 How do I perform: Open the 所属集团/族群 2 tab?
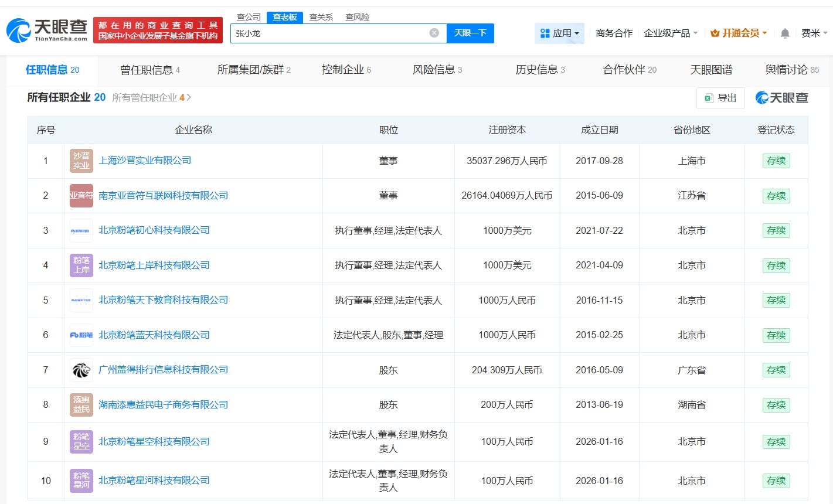point(254,70)
